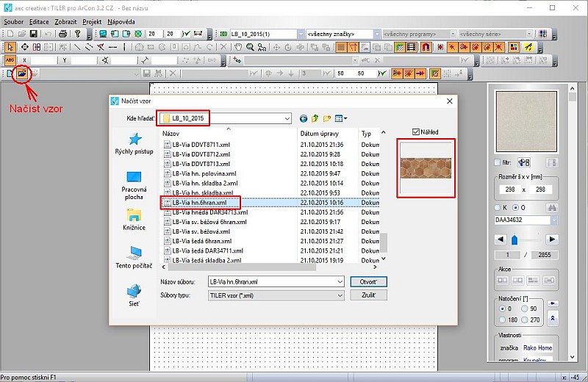Open the Projekt menu
The width and height of the screenshot is (588, 382).
click(x=92, y=22)
